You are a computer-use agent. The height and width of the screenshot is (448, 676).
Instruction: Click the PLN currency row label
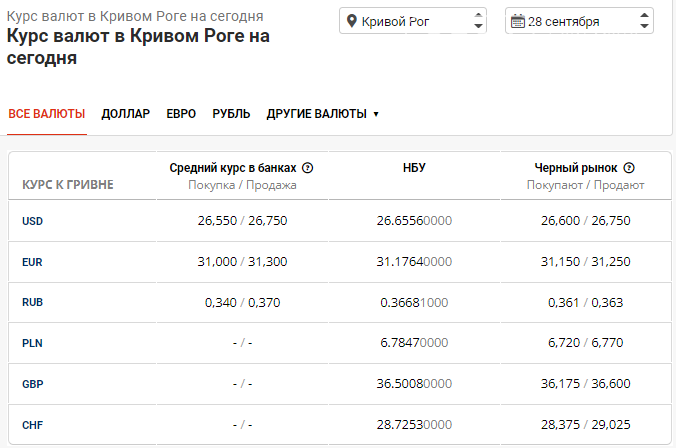pos(32,343)
